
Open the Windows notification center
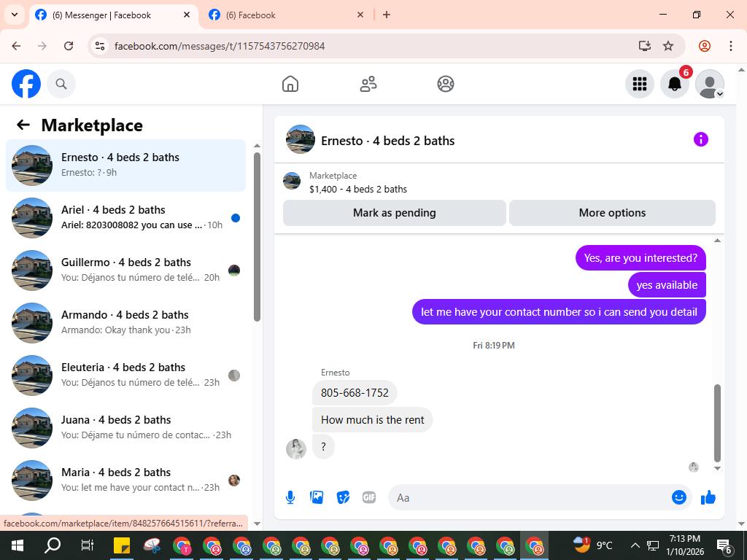click(x=724, y=545)
